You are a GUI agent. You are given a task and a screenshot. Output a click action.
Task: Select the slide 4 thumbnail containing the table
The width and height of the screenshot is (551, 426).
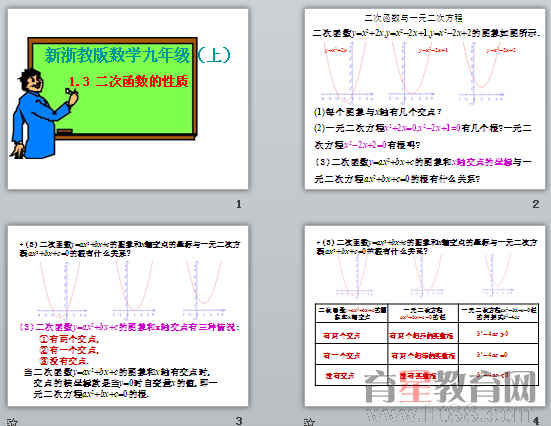click(x=425, y=316)
